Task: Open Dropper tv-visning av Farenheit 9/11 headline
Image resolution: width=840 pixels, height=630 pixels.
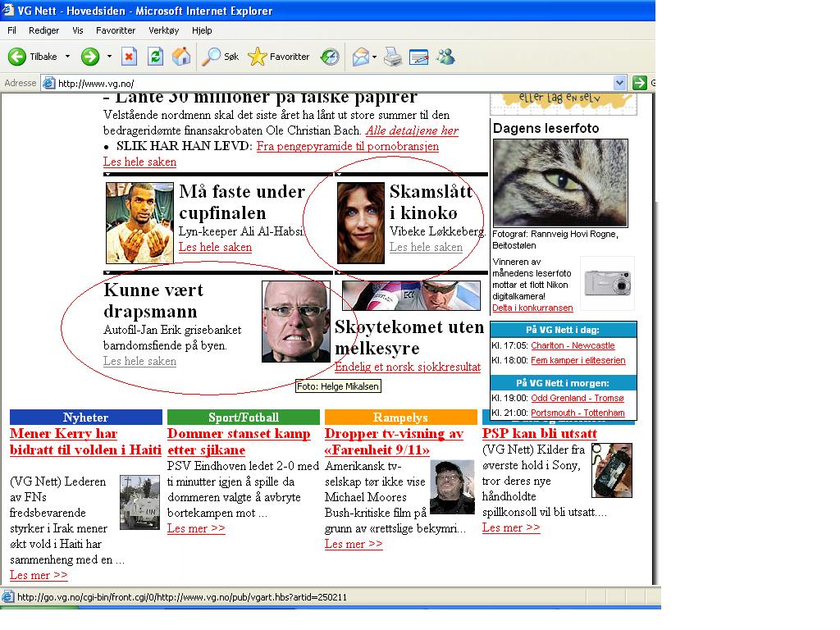Action: 395,441
